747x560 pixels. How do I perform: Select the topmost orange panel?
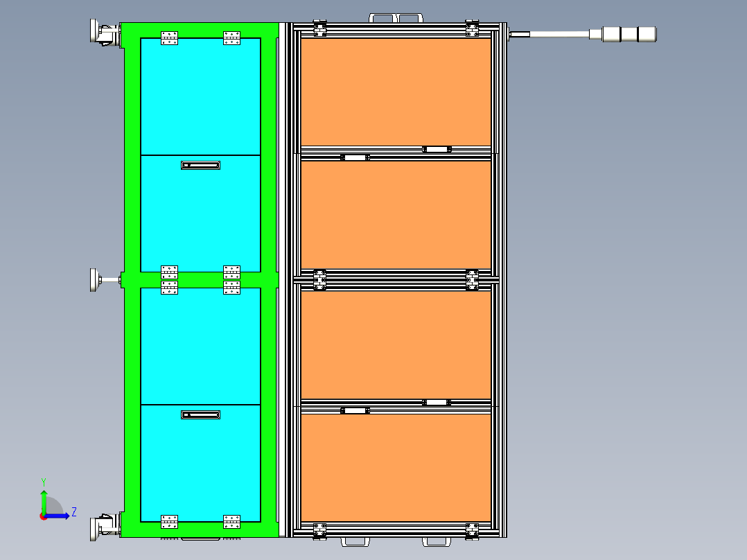[x=396, y=92]
